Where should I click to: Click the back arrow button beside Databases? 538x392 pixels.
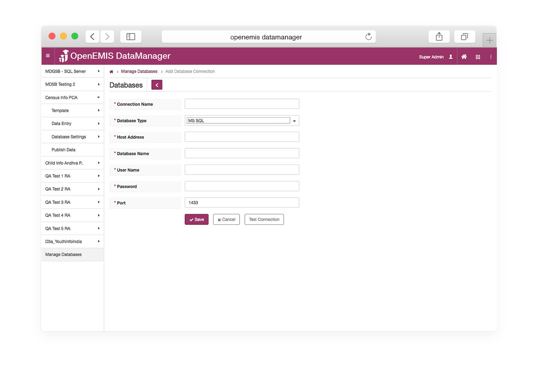pos(157,85)
